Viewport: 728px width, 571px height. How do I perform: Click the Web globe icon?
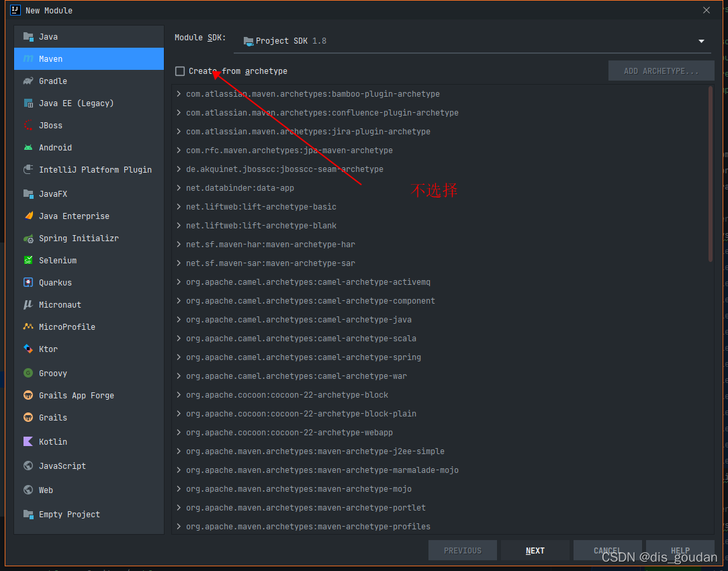click(28, 490)
